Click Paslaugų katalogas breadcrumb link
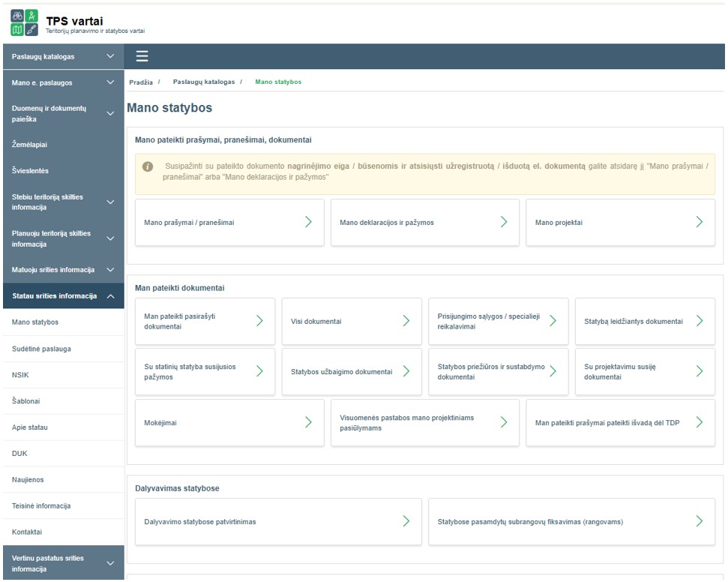Viewport: 728px width, 582px height. 203,82
